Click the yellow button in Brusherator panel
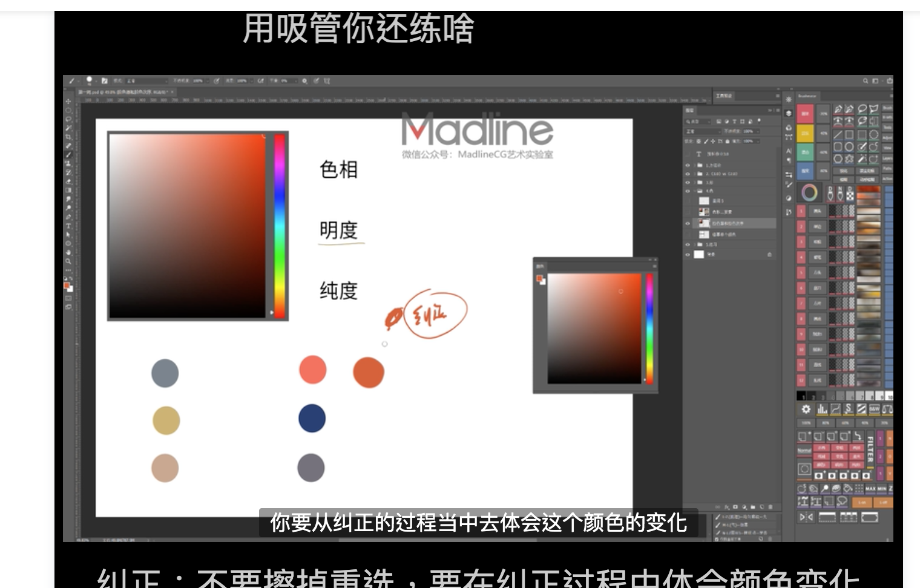Viewport: 920px width, 588px height. pyautogui.click(x=805, y=132)
